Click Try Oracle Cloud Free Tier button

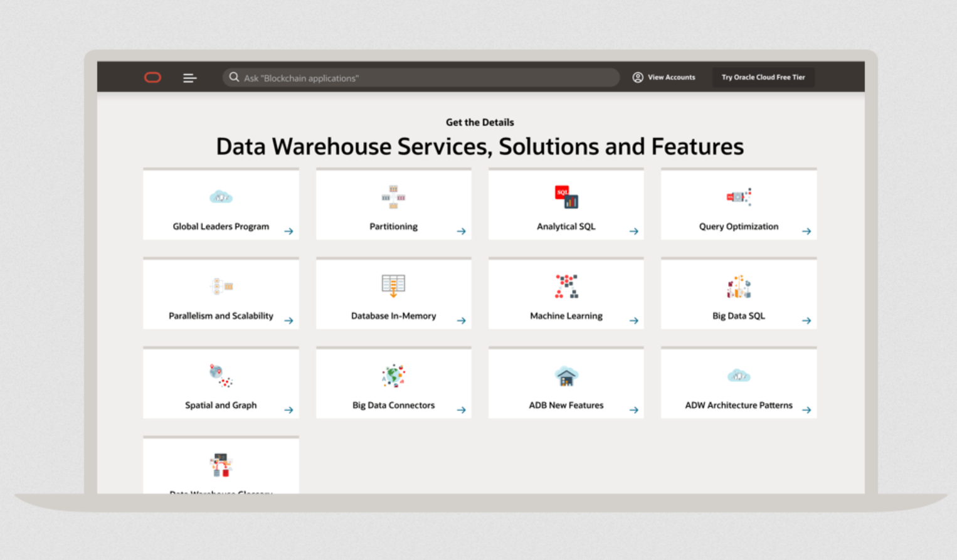763,77
